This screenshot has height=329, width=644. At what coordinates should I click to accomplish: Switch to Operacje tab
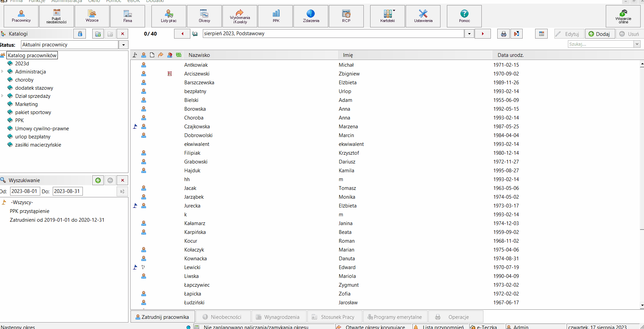[x=456, y=317]
